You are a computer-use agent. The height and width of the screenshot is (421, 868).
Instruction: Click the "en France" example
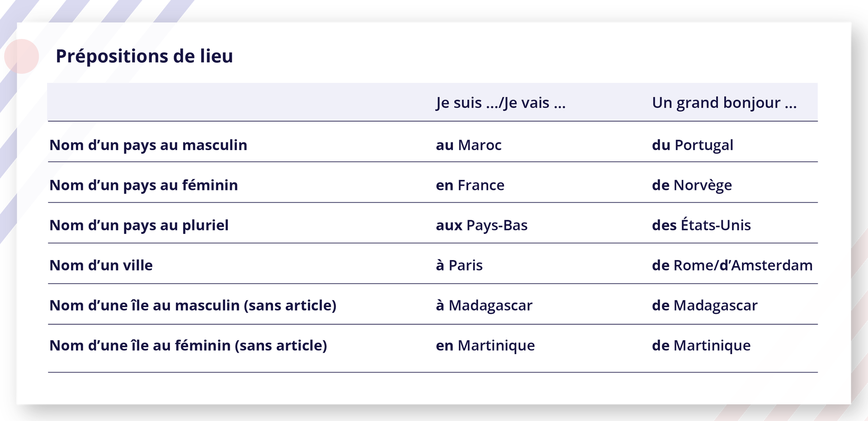470,185
